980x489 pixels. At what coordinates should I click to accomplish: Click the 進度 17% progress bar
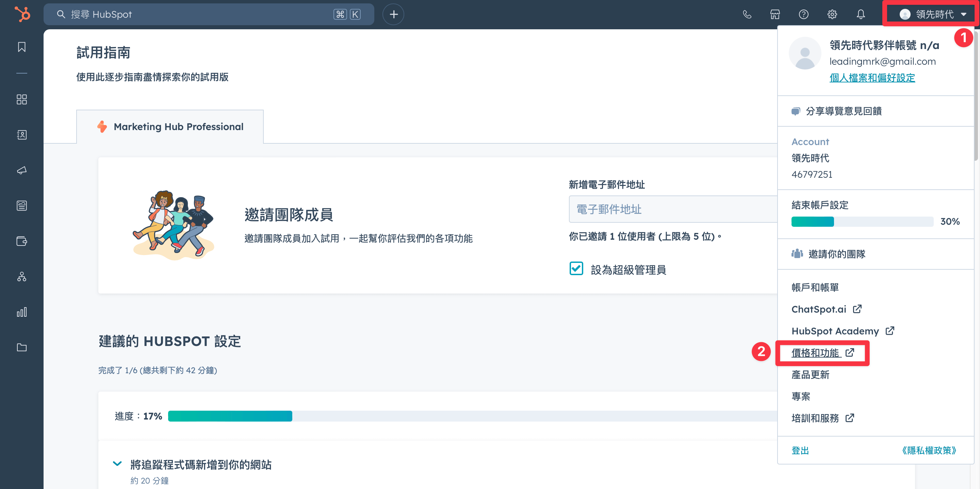click(473, 416)
